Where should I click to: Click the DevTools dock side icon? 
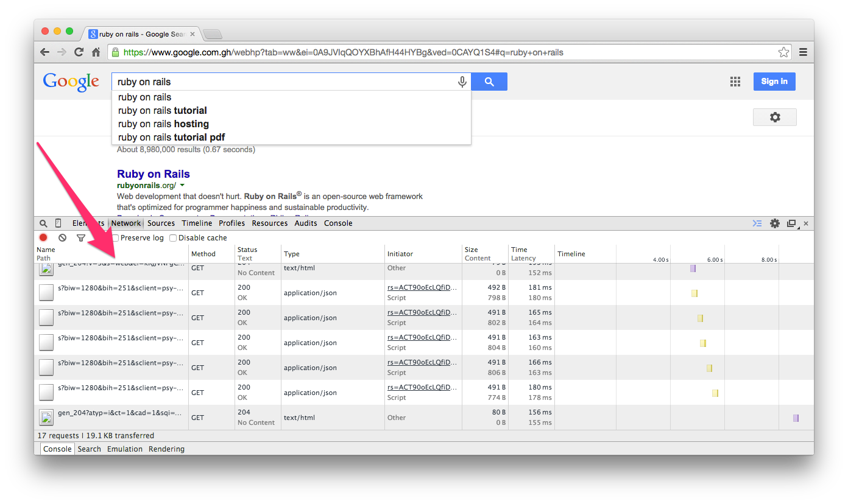[792, 223]
